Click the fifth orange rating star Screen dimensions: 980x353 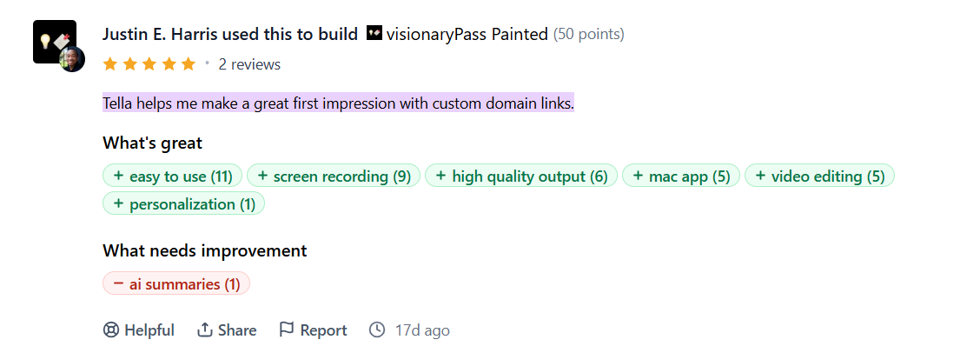(189, 64)
